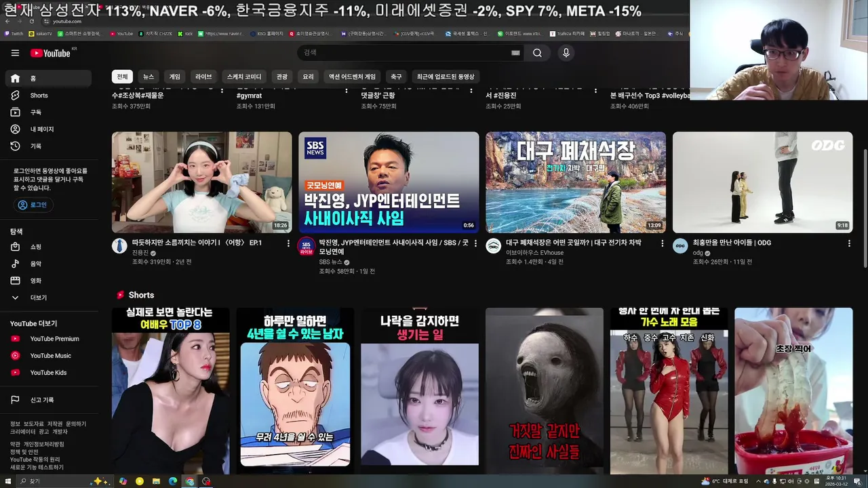Open Microsoft Edge from the taskbar
This screenshot has width=868, height=488.
click(173, 481)
